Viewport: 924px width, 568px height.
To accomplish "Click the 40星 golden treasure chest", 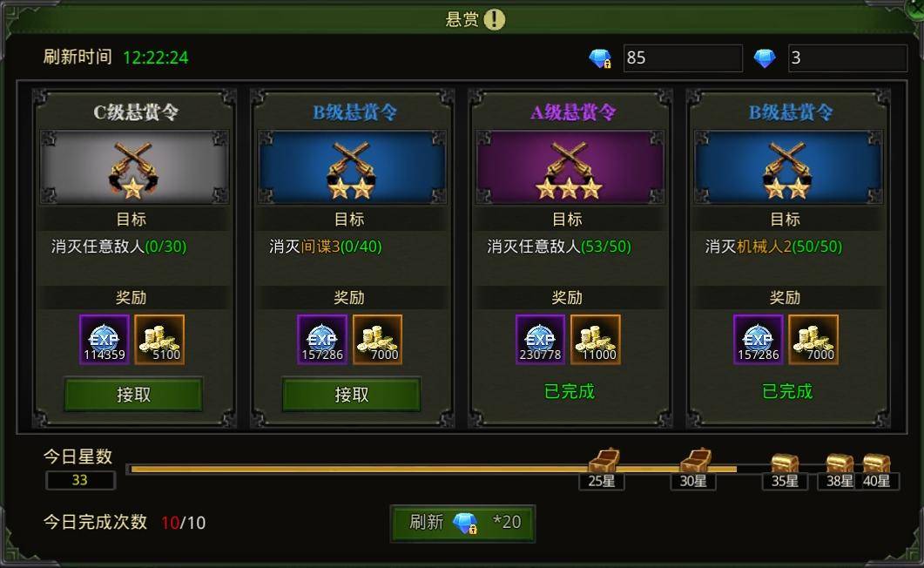I will click(876, 463).
